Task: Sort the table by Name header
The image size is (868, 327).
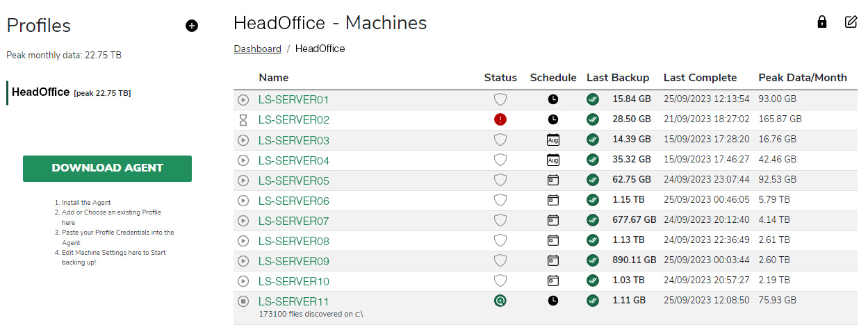Action: pyautogui.click(x=274, y=78)
